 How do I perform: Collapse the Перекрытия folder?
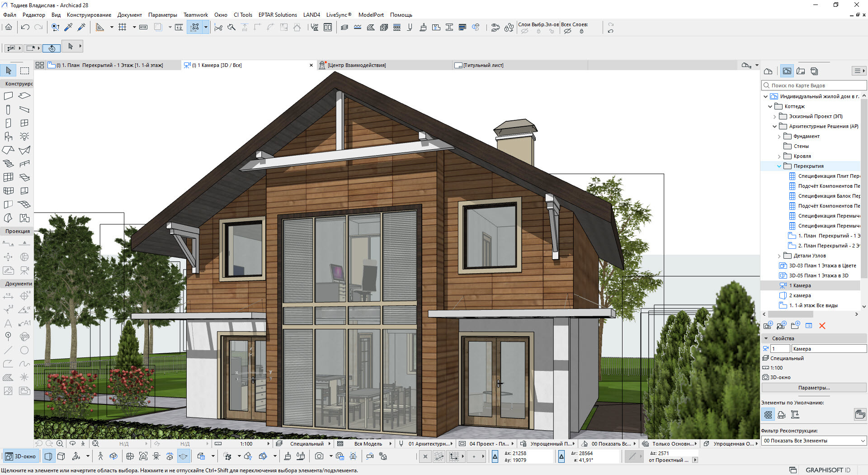(779, 166)
